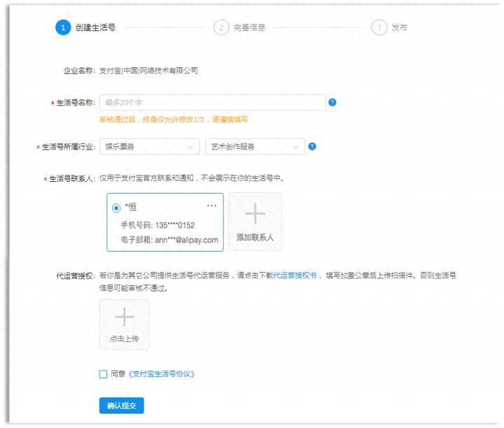Viewport: 504px width, 428px height.
Task: Click help icon beside industry dropdowns
Action: tap(312, 147)
